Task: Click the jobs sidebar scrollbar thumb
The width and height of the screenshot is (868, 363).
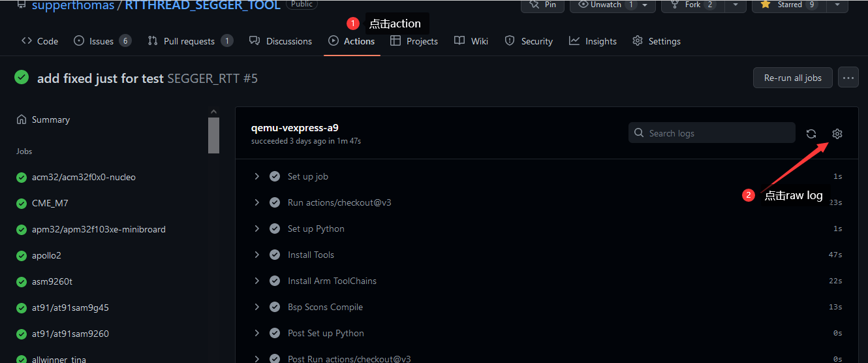Action: point(213,135)
